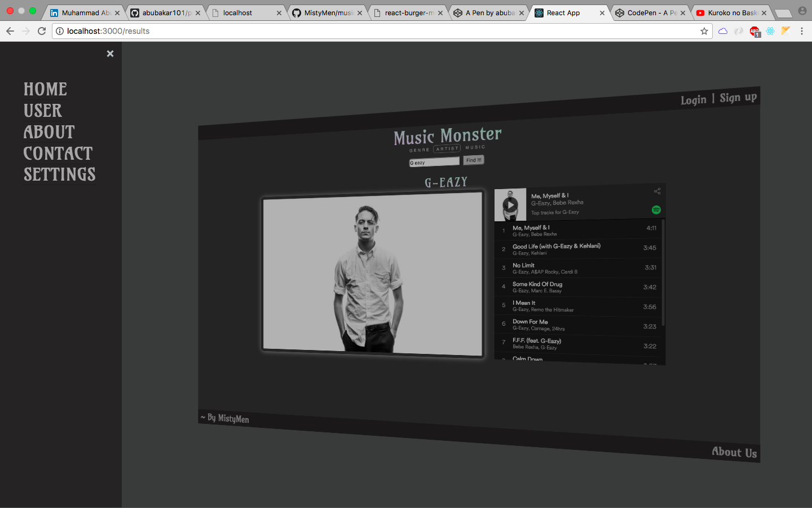
Task: Click the By MistyMen footer text
Action: 226,418
